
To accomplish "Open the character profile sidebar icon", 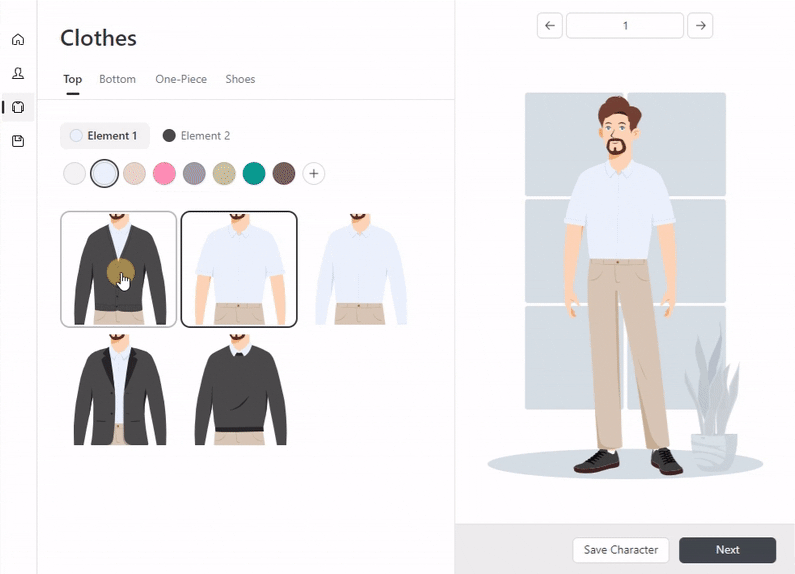I will point(18,74).
